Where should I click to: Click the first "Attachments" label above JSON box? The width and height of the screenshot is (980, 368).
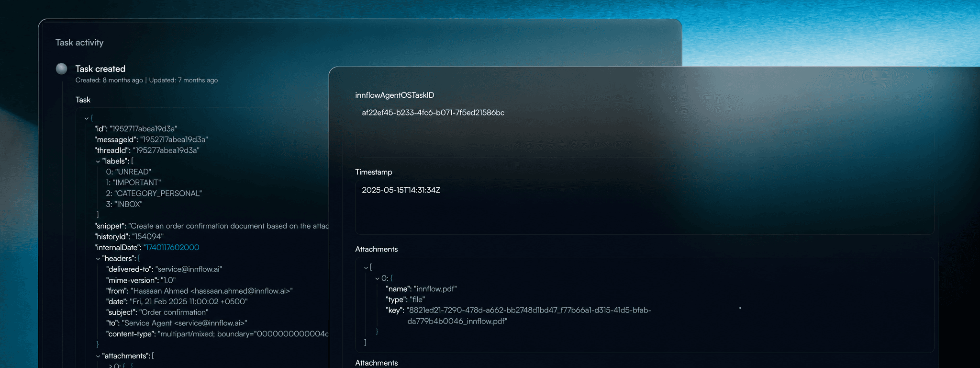click(377, 249)
